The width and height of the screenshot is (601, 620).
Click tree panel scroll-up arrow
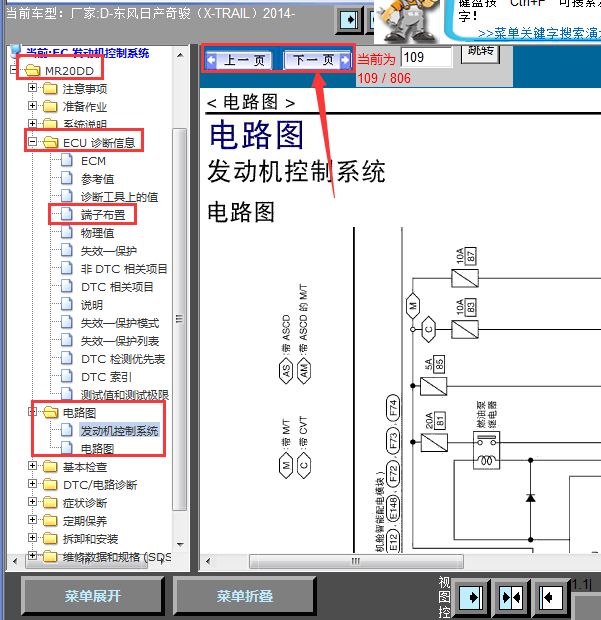[180, 55]
